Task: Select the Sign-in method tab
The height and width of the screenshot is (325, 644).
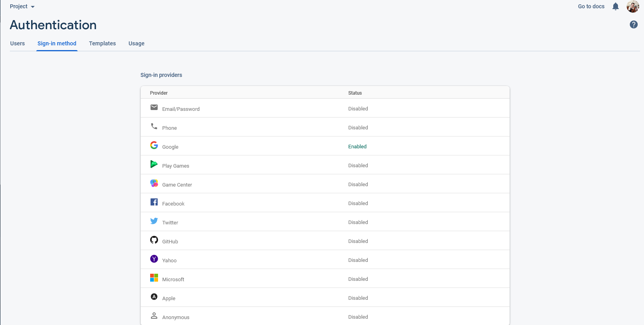Action: (x=57, y=43)
